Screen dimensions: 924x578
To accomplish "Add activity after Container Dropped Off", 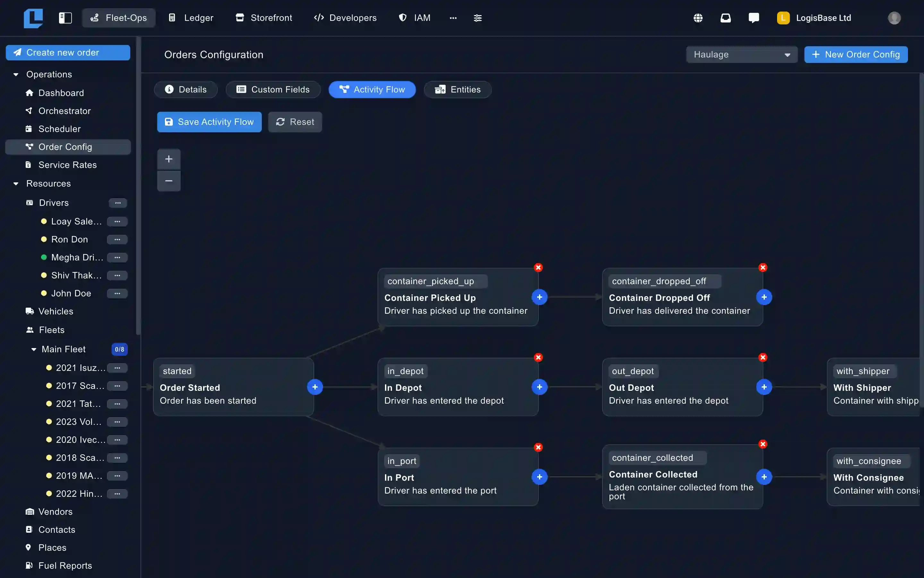I will pos(764,297).
